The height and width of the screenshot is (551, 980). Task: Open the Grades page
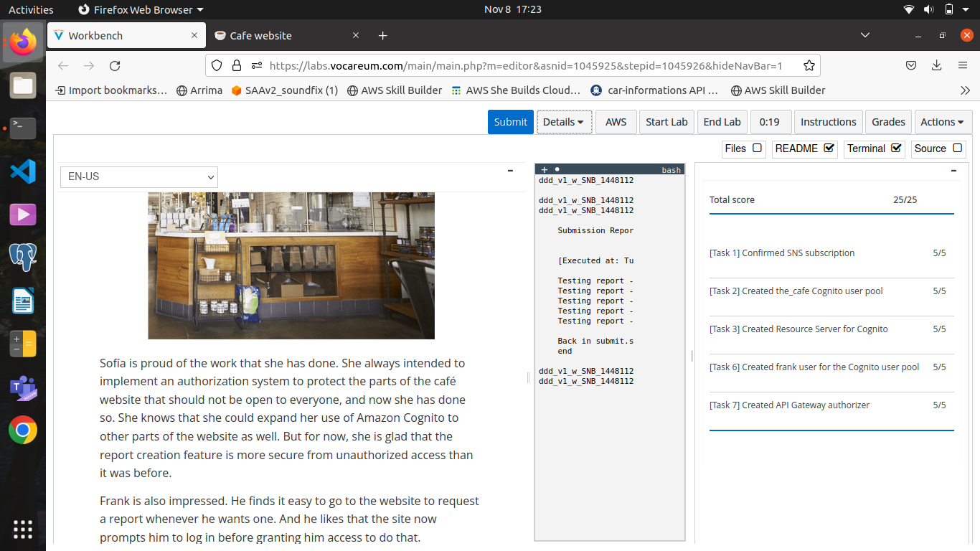888,122
